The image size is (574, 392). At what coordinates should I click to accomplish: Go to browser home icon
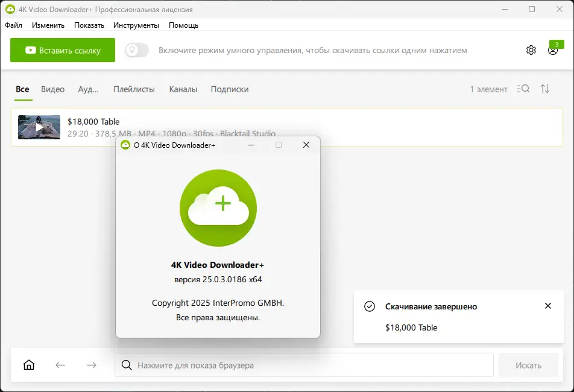(x=29, y=365)
